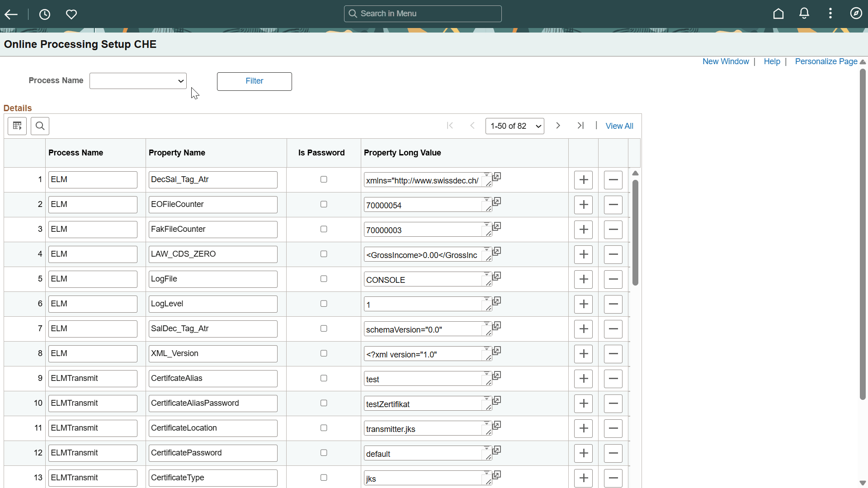Click the Find icon in the Details grid
Image resolution: width=868 pixels, height=488 pixels.
click(40, 126)
